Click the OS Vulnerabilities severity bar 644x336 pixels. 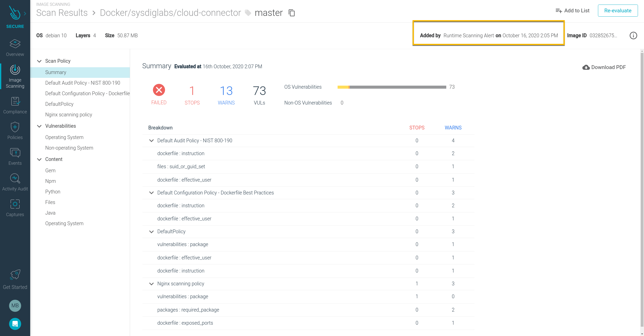392,87
